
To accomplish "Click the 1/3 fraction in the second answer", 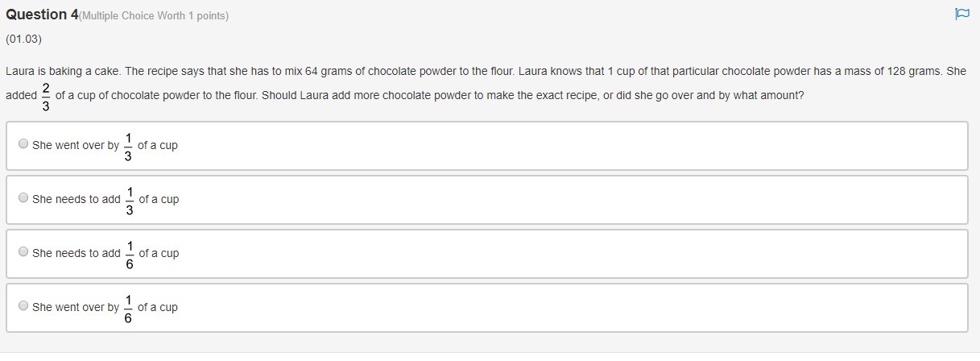I will coord(130,200).
